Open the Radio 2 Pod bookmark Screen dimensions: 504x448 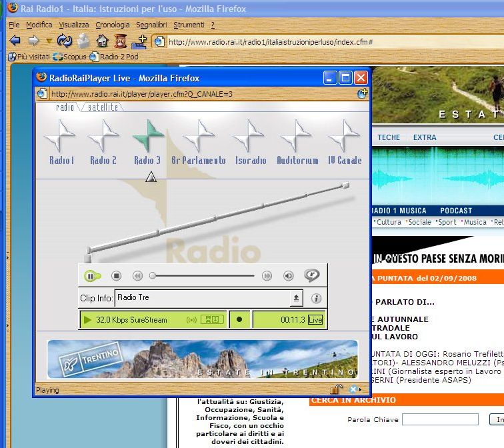pyautogui.click(x=114, y=57)
